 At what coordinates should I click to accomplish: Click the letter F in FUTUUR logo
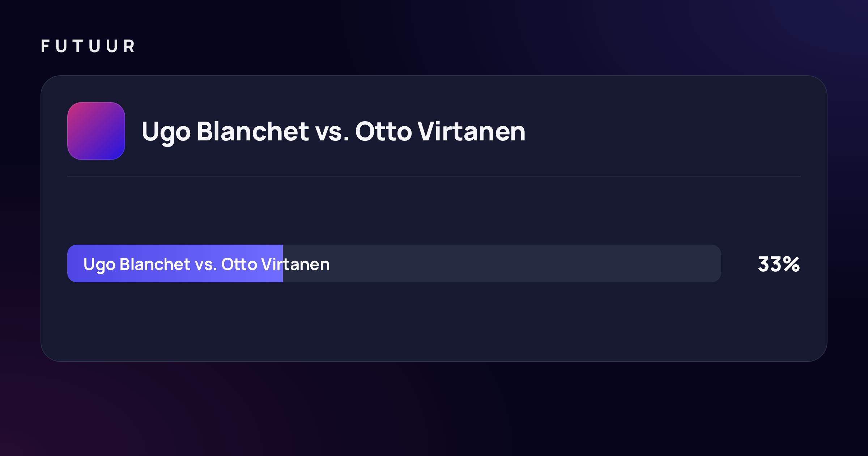(x=45, y=46)
